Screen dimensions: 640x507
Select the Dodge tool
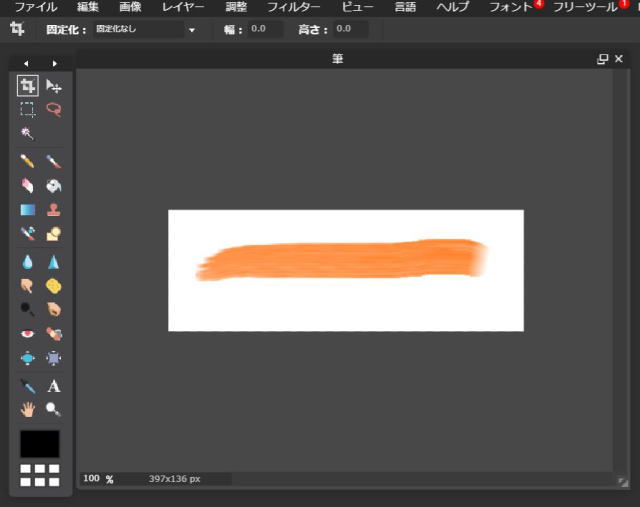pos(28,309)
